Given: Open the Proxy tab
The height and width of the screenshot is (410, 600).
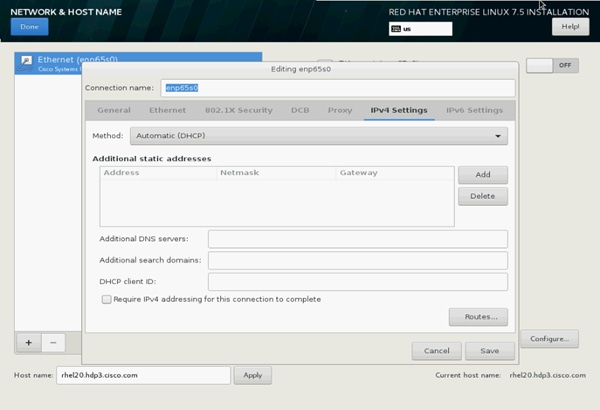Looking at the screenshot, I should coord(340,110).
